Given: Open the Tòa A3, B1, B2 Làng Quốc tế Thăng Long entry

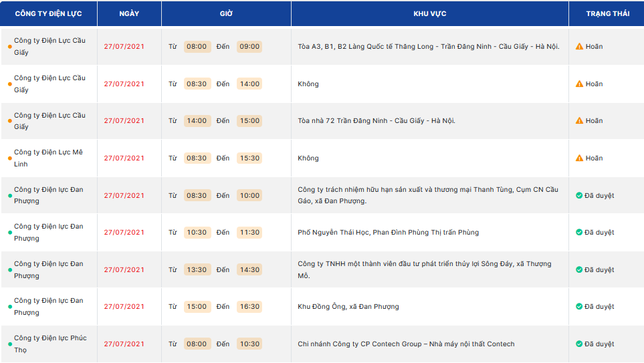Looking at the screenshot, I should coord(429,46).
